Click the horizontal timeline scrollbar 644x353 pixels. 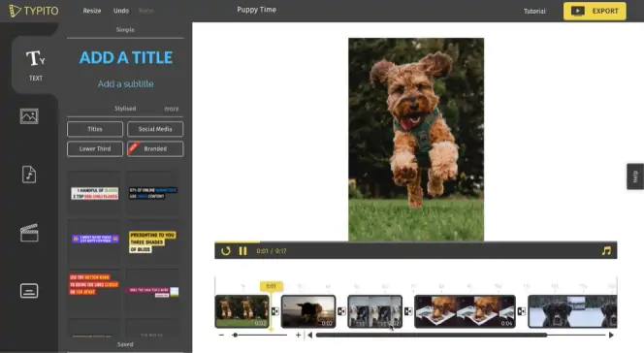(x=432, y=335)
